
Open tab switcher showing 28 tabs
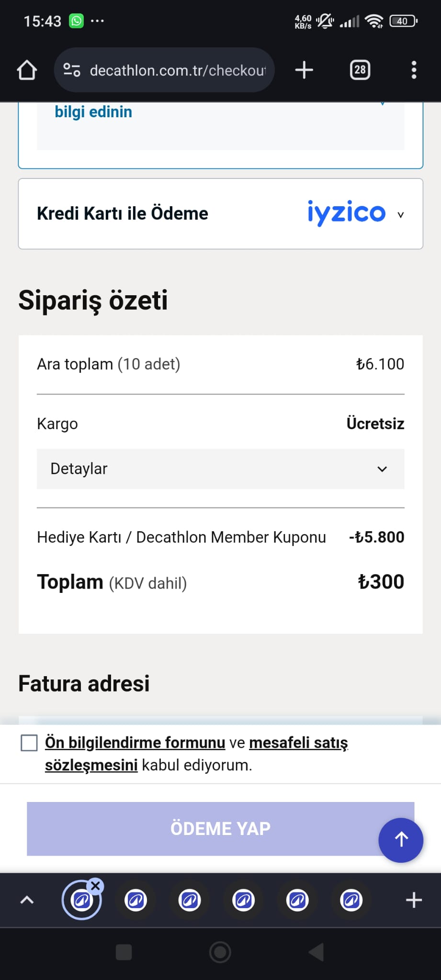360,70
